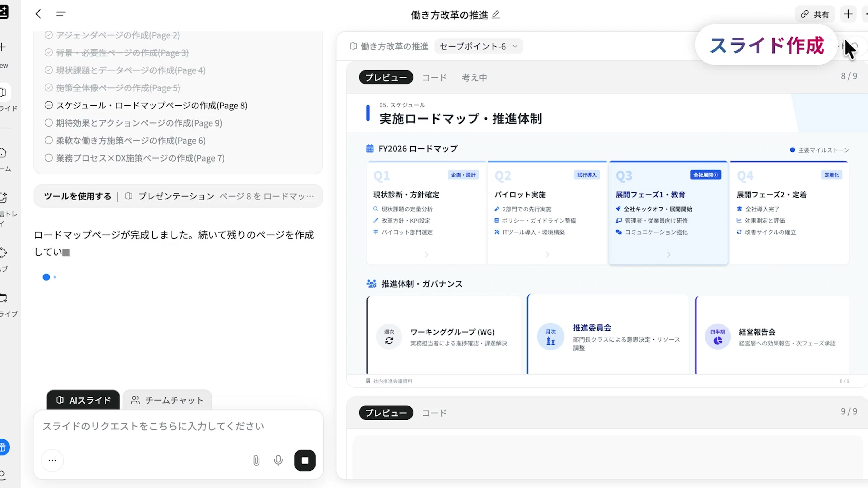
Task: Activate the microphone voice input icon
Action: tap(278, 460)
